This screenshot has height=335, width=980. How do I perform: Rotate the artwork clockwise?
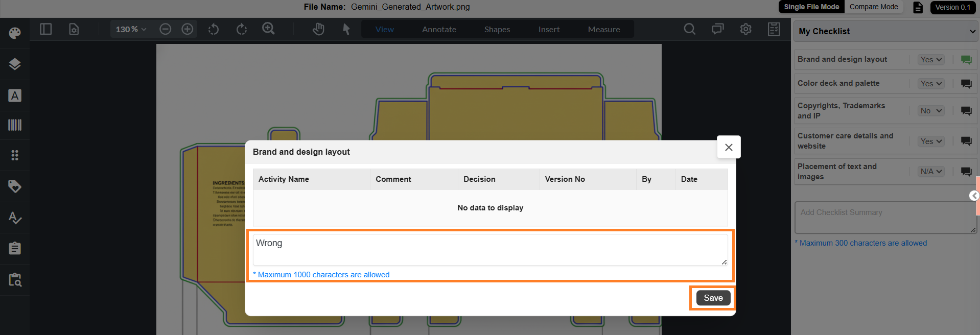coord(242,29)
